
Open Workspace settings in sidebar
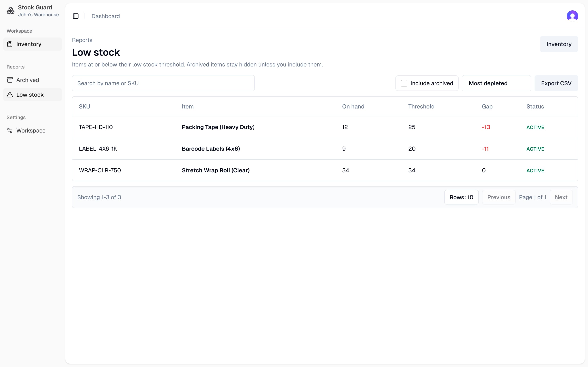pos(31,130)
